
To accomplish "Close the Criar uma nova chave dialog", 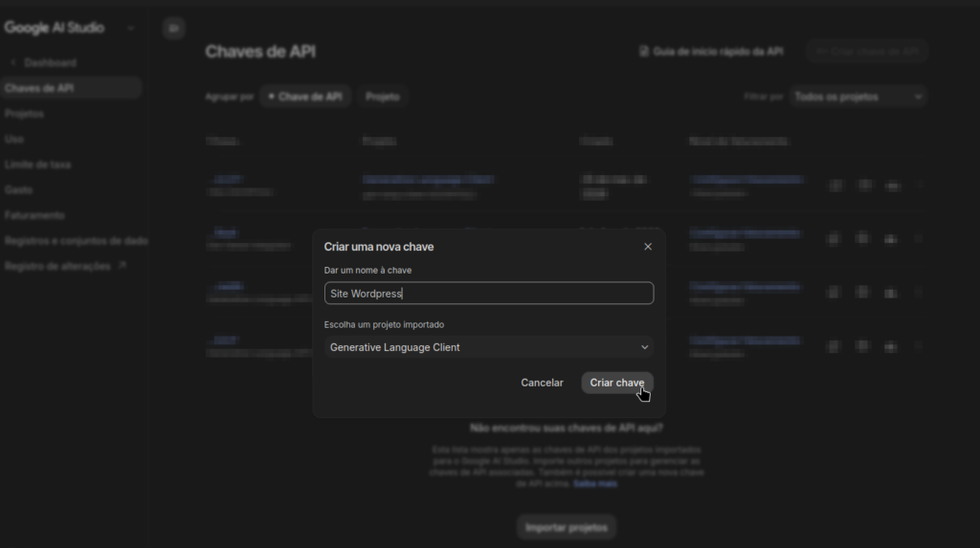I will [x=648, y=247].
